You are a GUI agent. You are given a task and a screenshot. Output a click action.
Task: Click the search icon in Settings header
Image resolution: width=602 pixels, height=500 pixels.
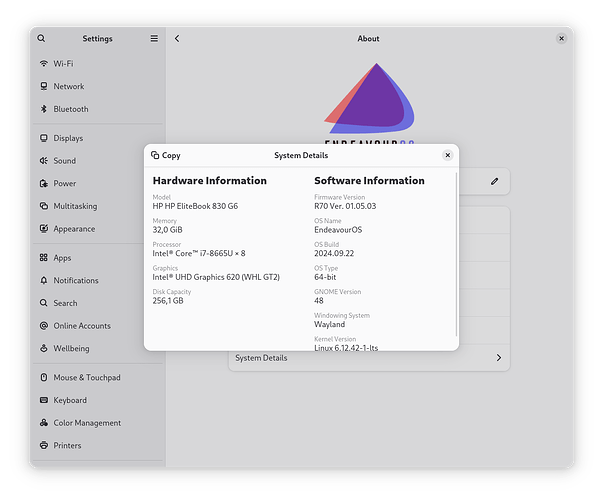point(41,39)
